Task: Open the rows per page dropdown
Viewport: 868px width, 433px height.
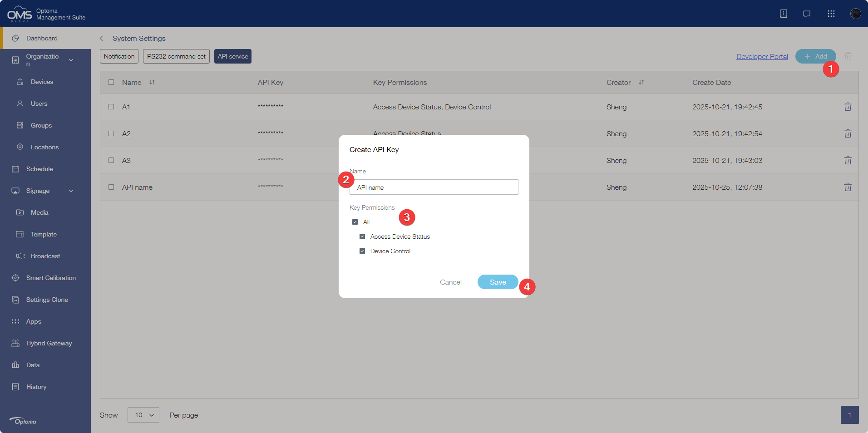Action: (x=143, y=415)
